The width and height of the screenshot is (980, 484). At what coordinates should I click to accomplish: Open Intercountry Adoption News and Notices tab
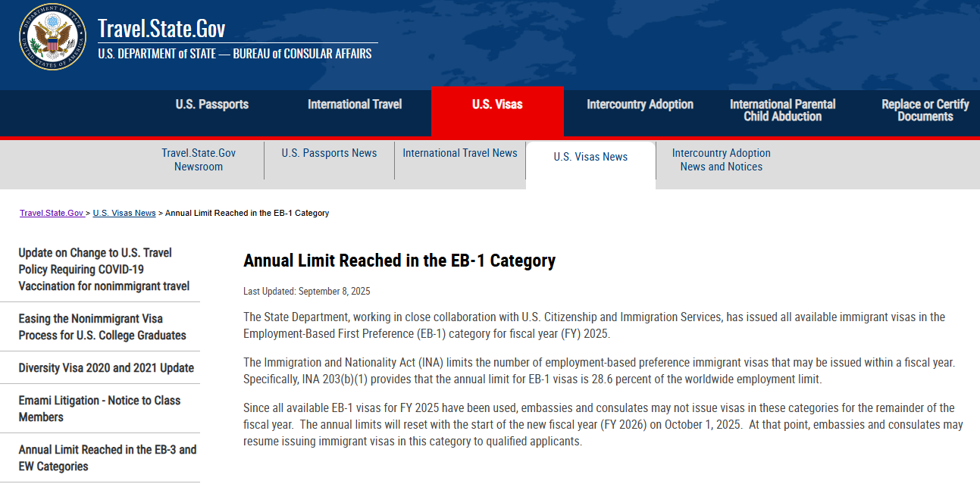point(721,160)
